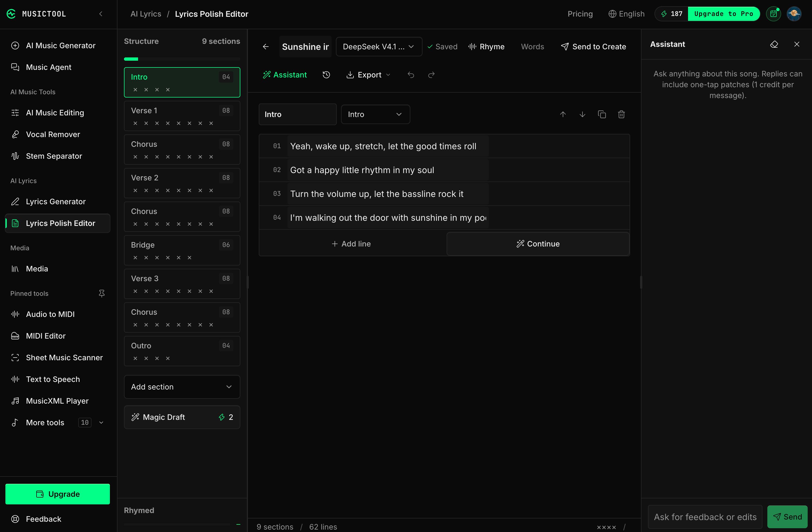Image resolution: width=812 pixels, height=532 pixels.
Task: Open the version history clock icon
Action: click(x=326, y=75)
